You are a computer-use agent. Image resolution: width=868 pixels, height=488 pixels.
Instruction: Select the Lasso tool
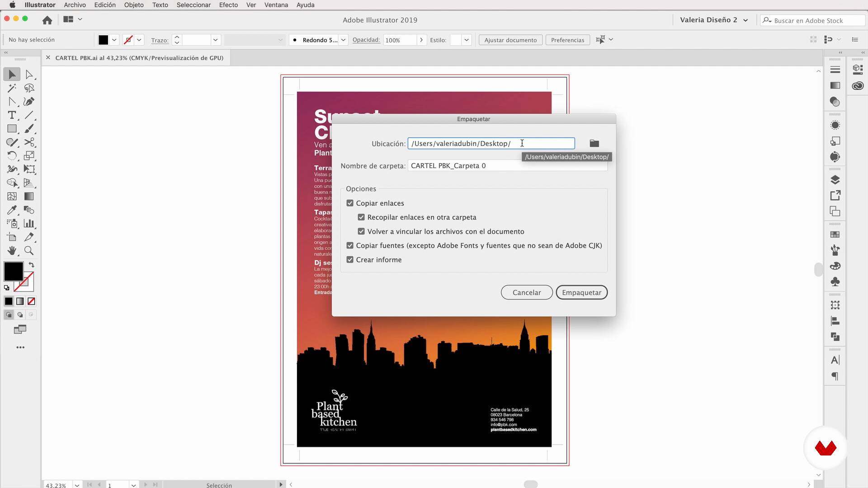[x=29, y=88]
